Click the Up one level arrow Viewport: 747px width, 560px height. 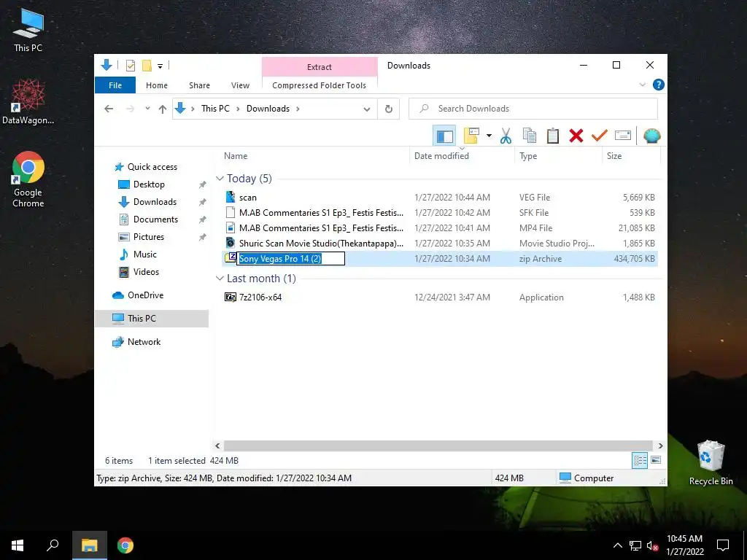point(163,109)
